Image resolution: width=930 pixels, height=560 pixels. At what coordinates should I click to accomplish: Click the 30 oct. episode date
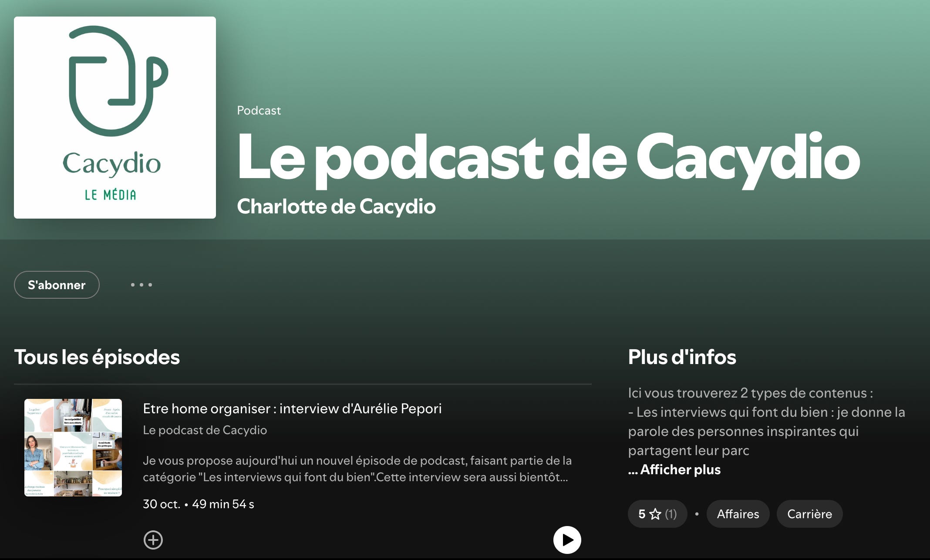161,504
